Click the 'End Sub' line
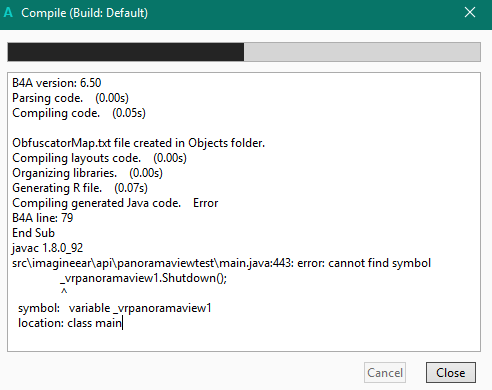 coord(33,233)
